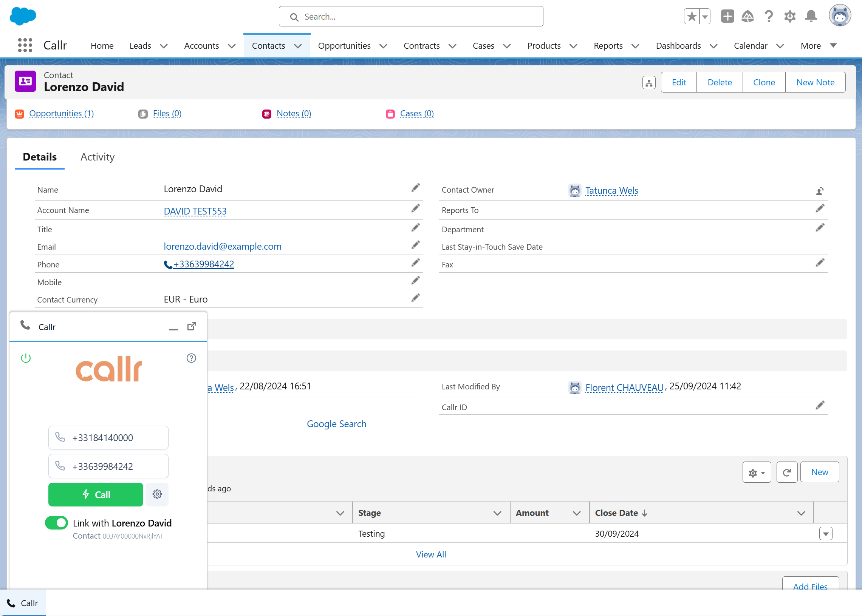862x616 pixels.
Task: Open Trailhead guidance icon
Action: pos(747,16)
